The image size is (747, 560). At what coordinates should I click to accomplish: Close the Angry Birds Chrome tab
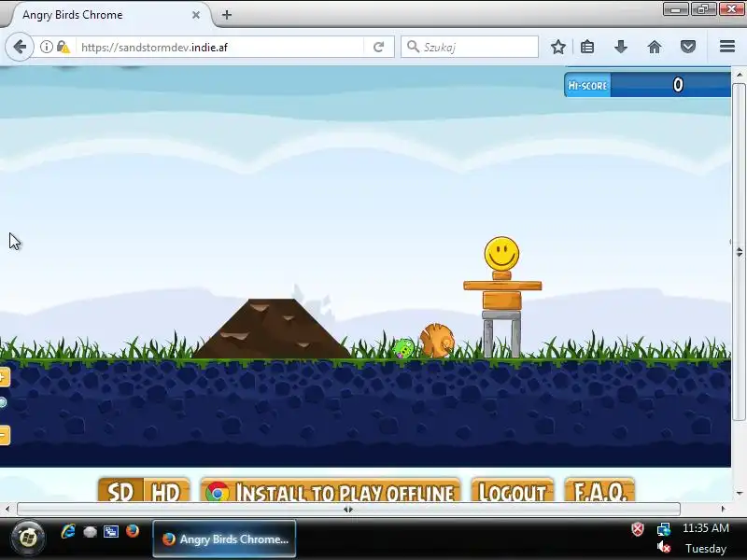pos(196,15)
